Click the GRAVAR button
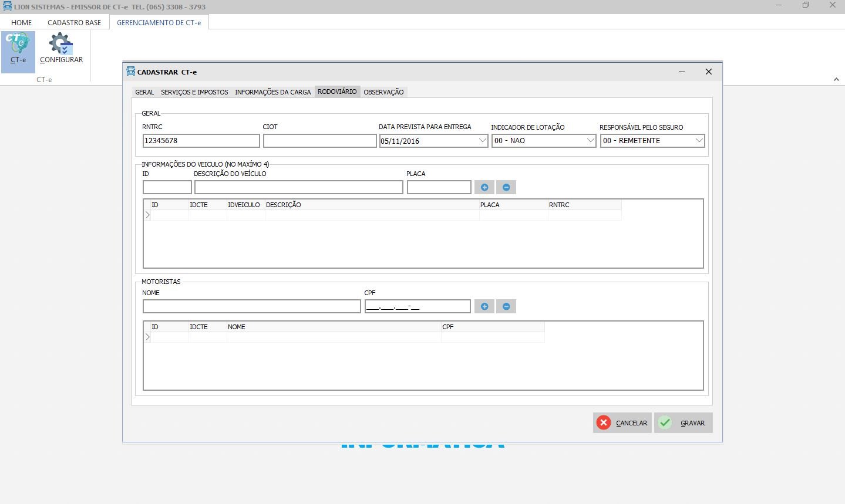Screen dimensions: 845x504 click(x=684, y=423)
